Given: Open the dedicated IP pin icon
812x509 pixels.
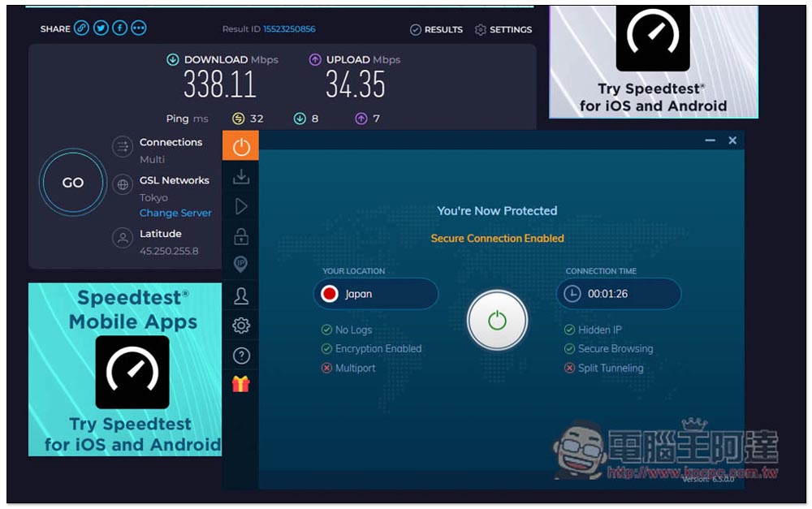Looking at the screenshot, I should click(x=240, y=265).
